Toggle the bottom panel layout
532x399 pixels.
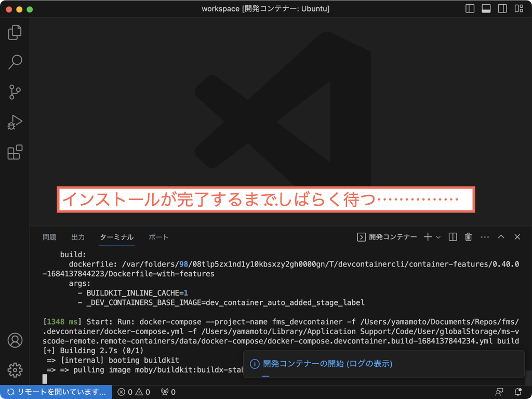(x=486, y=9)
